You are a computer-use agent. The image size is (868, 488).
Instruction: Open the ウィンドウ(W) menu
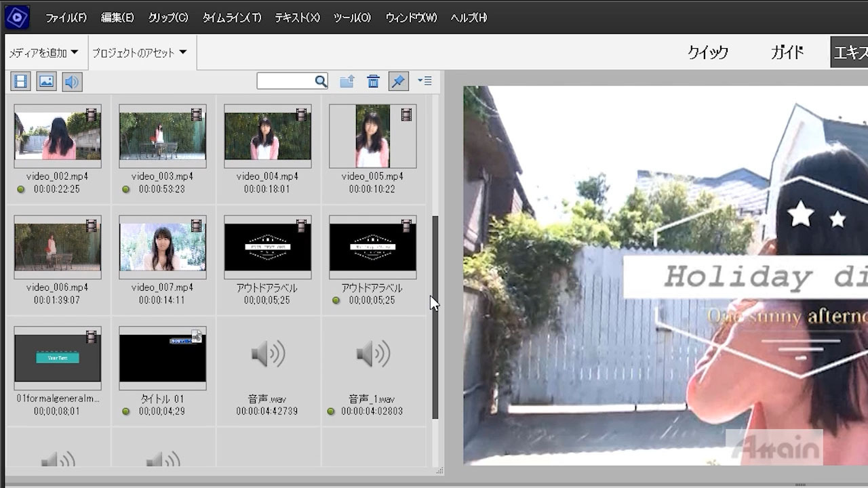coord(411,18)
